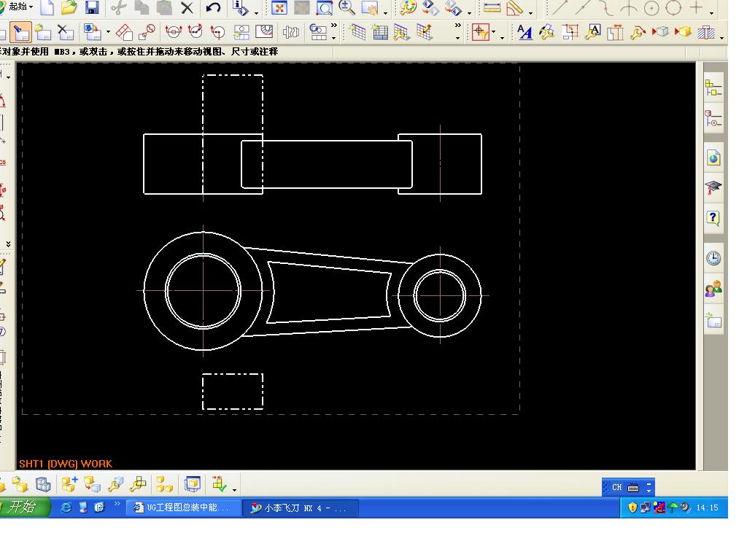Screen dimensions: 747x560
Task: Expand the Information toolbar dropdown arrow
Action: (x=256, y=13)
